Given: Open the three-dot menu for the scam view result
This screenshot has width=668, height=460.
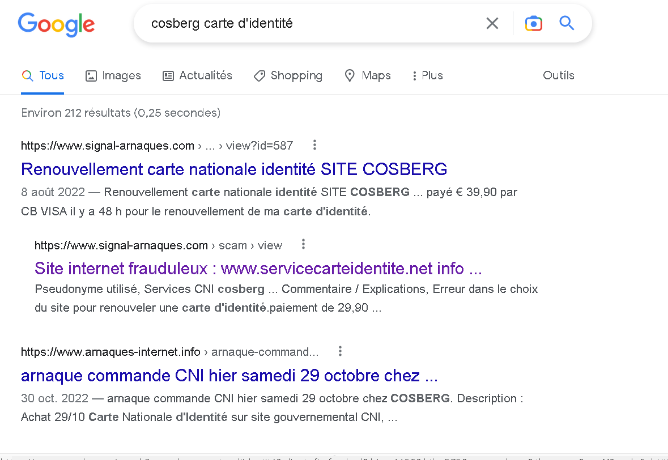Looking at the screenshot, I should pos(303,244).
